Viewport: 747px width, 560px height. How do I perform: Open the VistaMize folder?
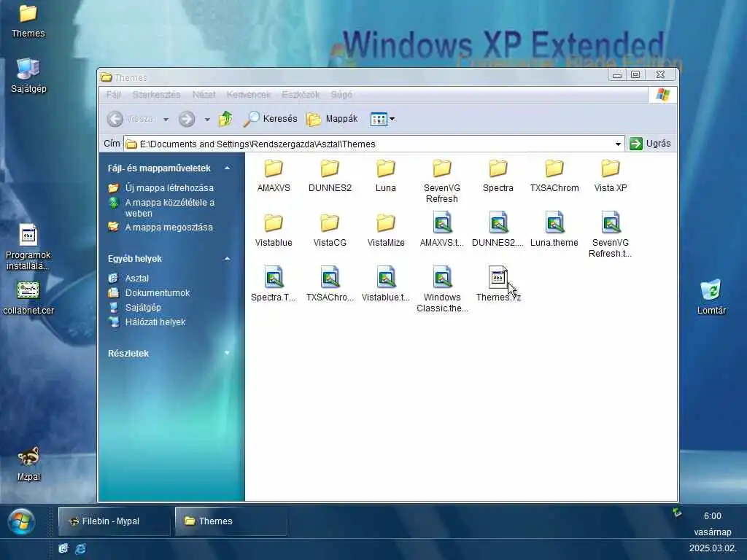pyautogui.click(x=385, y=230)
